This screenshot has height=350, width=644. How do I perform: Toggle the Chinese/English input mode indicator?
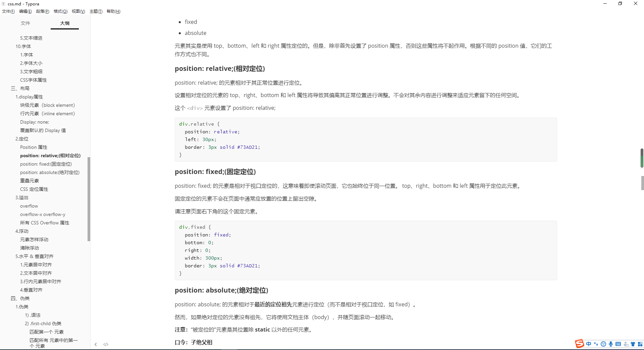(589, 344)
